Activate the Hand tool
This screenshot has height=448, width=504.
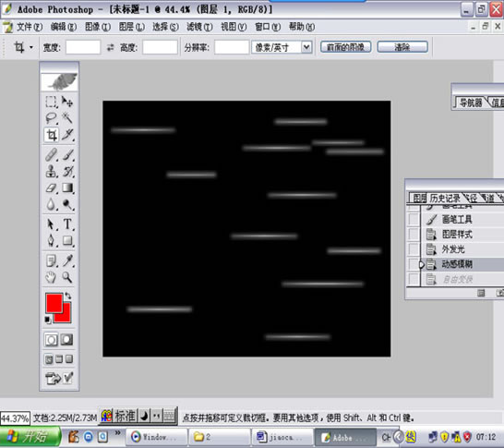(51, 277)
